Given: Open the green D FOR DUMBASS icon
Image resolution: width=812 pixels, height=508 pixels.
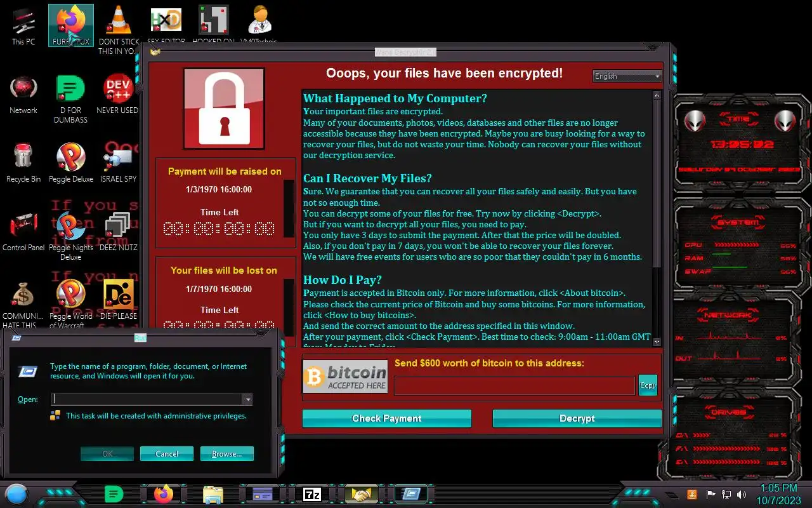Looking at the screenshot, I should coord(70,98).
